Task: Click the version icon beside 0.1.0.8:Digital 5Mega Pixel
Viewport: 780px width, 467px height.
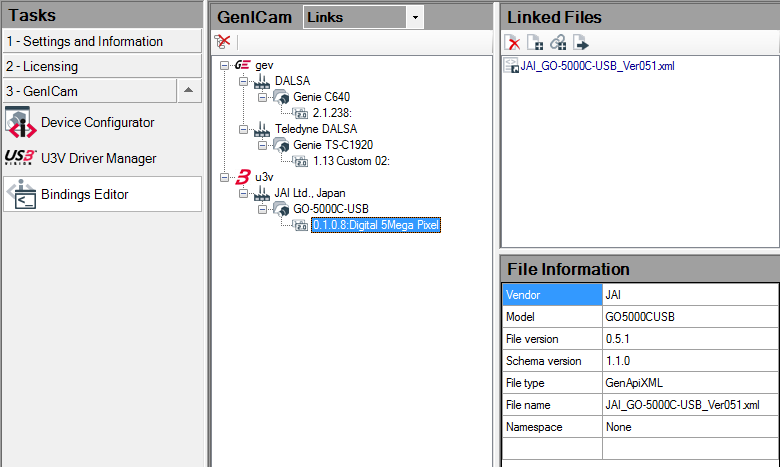Action: tap(300, 225)
